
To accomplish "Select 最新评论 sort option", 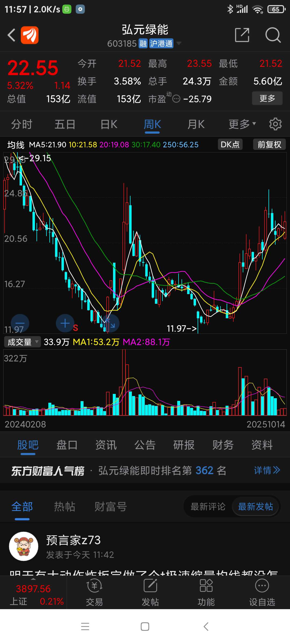I will point(208,507).
